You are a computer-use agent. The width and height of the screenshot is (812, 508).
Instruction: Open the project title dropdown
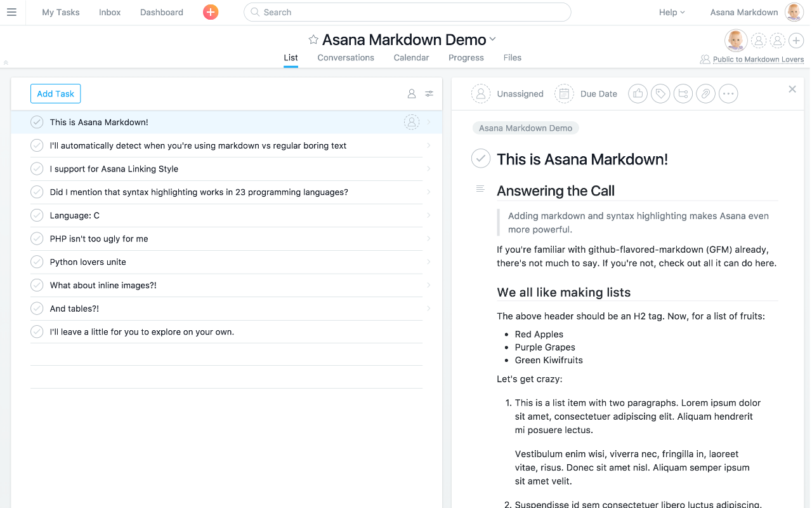[x=493, y=39]
